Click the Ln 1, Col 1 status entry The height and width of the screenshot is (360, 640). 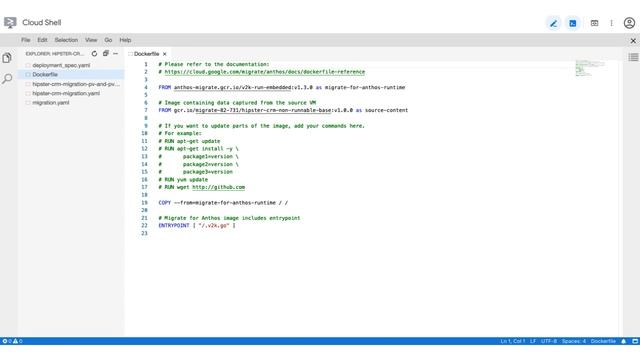[x=513, y=341]
